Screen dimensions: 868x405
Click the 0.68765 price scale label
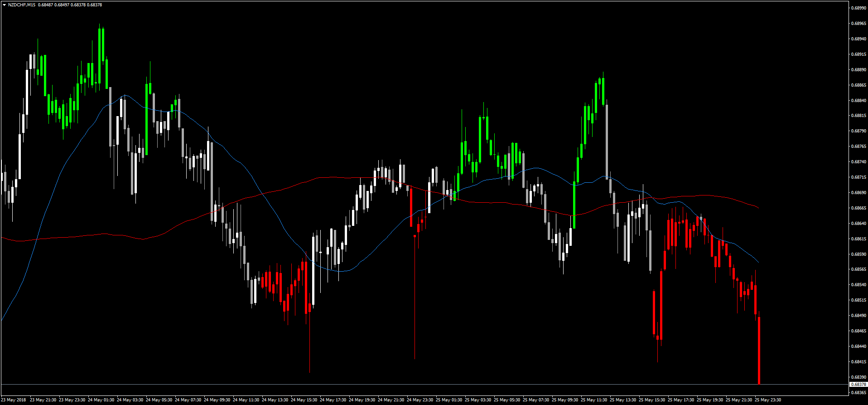click(x=858, y=146)
